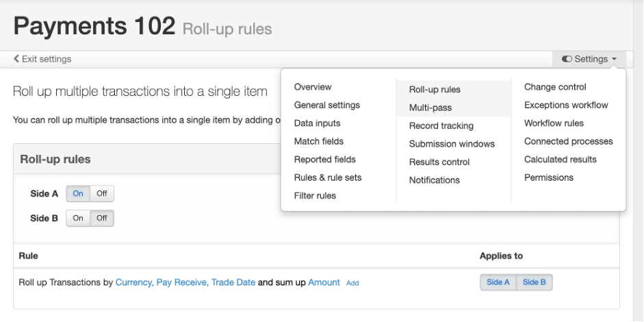Image resolution: width=644 pixels, height=322 pixels.
Task: Toggle the Side B applies-to button
Action: pos(534,282)
